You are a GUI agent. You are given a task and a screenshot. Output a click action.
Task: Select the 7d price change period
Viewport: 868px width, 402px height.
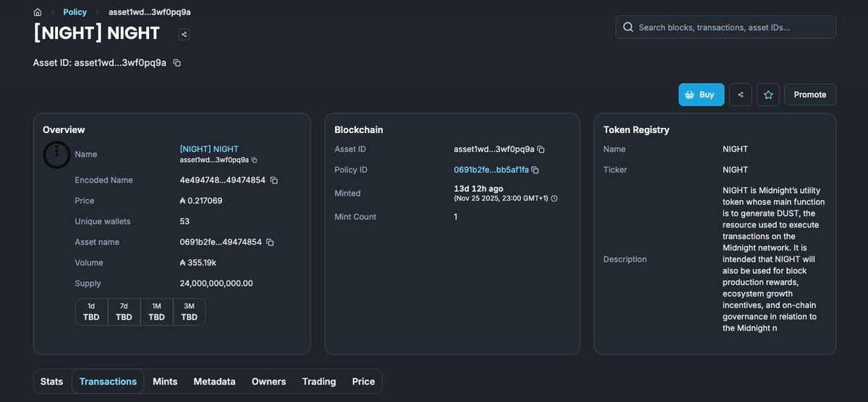point(124,312)
